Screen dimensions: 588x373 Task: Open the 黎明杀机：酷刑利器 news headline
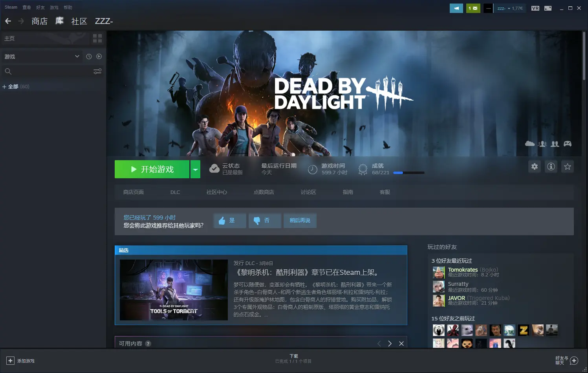(307, 272)
